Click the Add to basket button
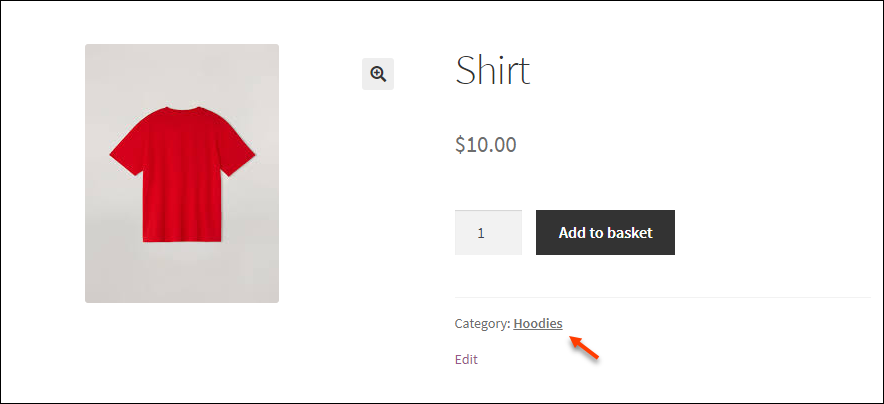This screenshot has height=404, width=884. click(x=605, y=233)
